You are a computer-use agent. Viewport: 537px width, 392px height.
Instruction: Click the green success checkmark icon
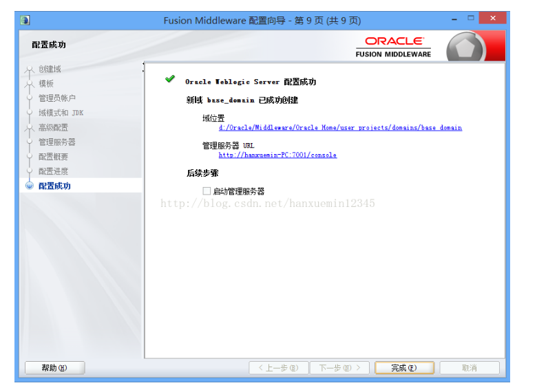[x=170, y=79]
